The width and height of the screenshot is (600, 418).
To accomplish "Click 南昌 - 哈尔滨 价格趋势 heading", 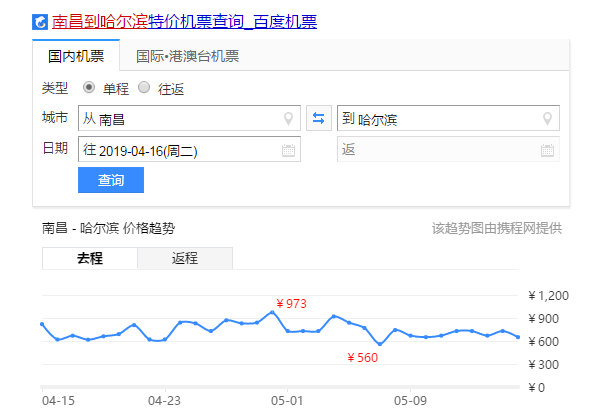I will 108,229.
